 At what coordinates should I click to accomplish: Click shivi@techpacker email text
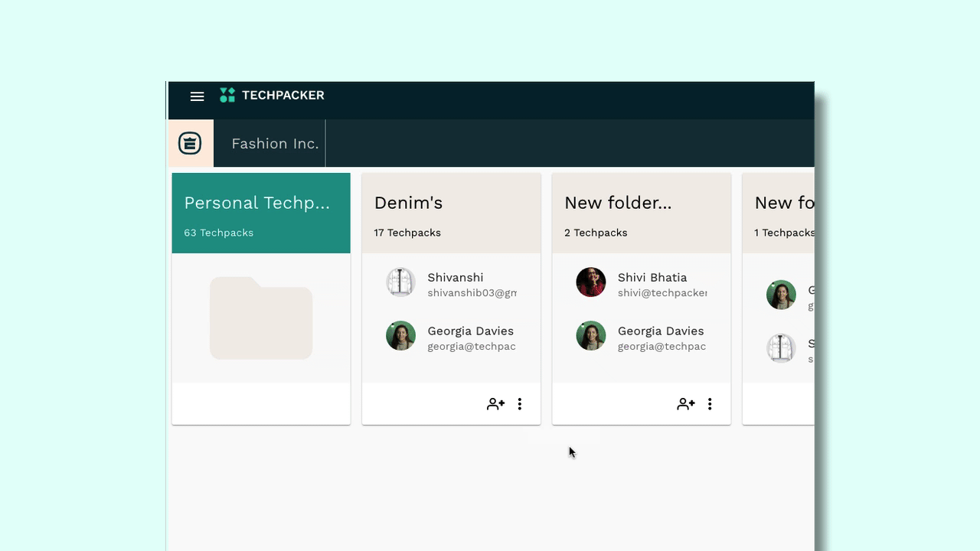(662, 293)
